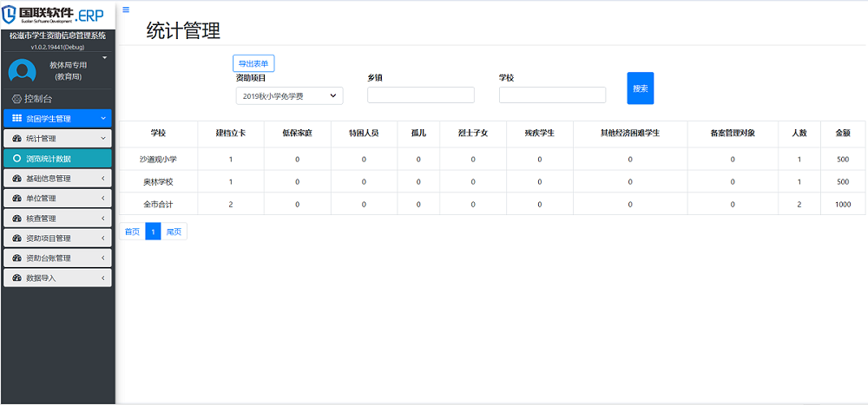Select 数据导入 in the sidebar
Viewport: 868px width, 405px height.
pyautogui.click(x=57, y=278)
